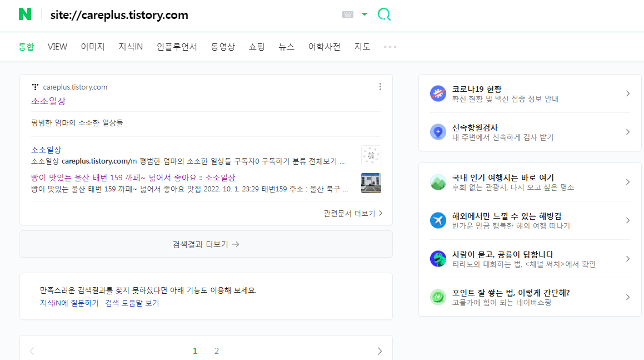Select current results page 1
Image resolution: width=644 pixels, height=360 pixels.
click(195, 351)
